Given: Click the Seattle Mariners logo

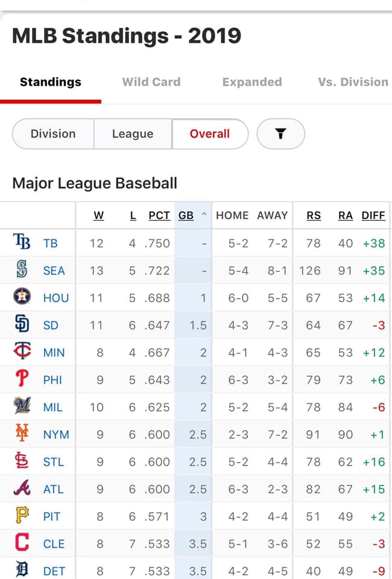Looking at the screenshot, I should 22,269.
